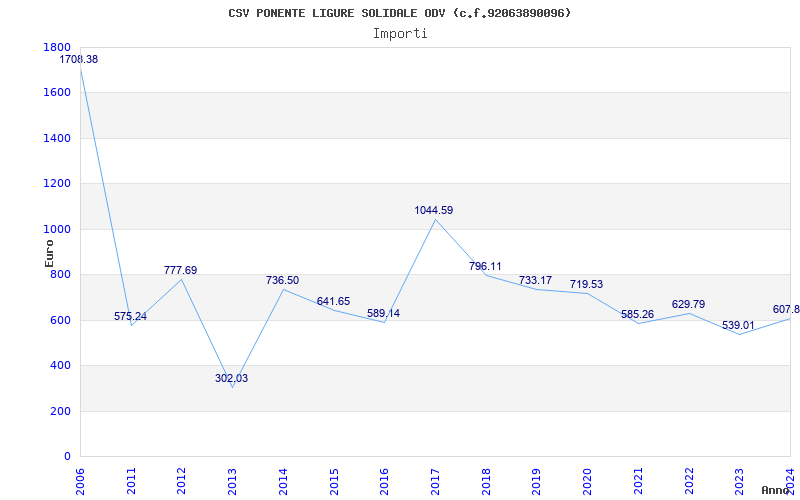
Task: Click the 2017 x-axis year label
Action: point(435,481)
